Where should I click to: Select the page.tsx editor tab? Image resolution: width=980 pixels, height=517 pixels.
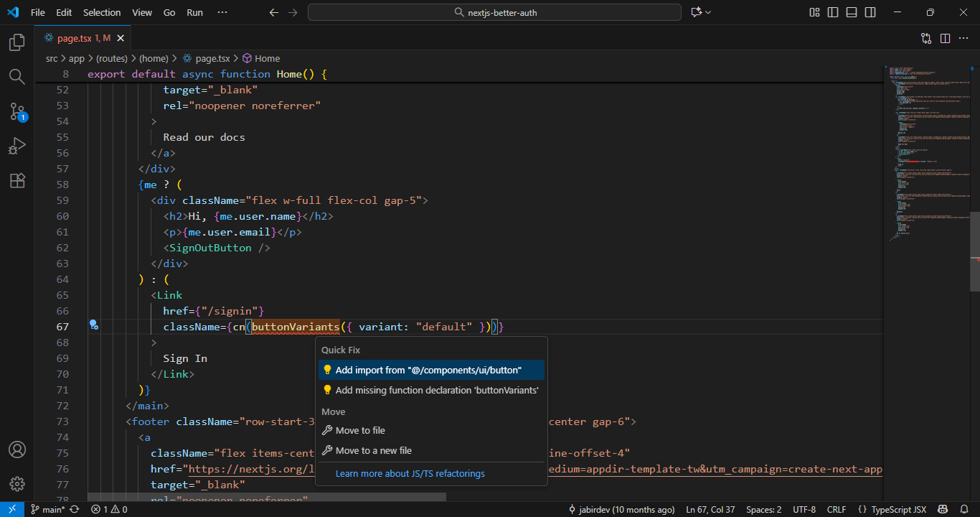click(x=79, y=38)
